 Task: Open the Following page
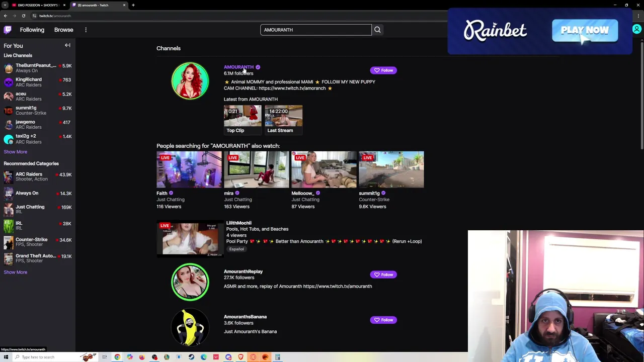click(x=32, y=30)
